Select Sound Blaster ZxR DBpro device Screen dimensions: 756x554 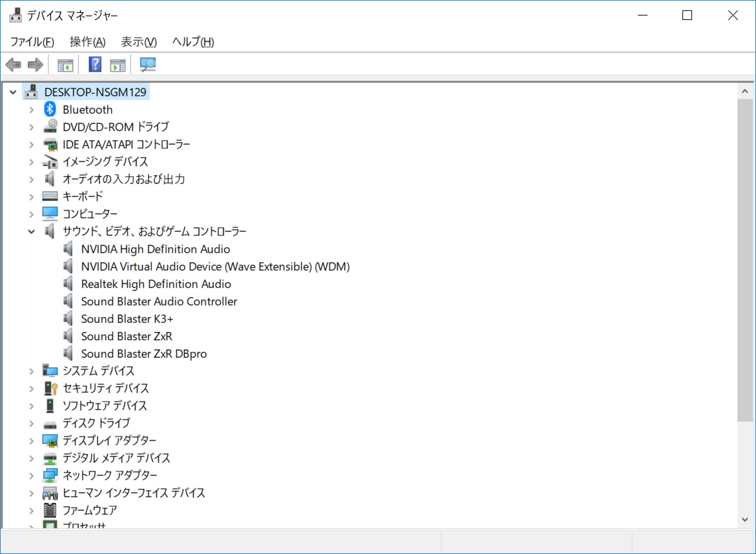(x=144, y=353)
